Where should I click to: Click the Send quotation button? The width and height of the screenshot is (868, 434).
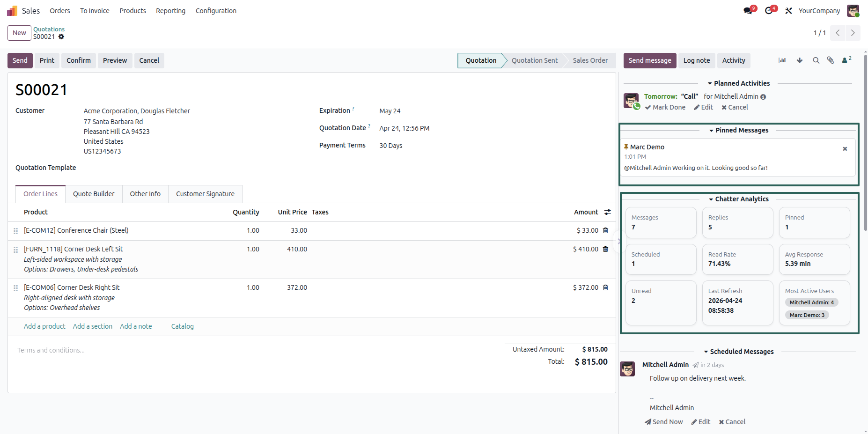[20, 60]
